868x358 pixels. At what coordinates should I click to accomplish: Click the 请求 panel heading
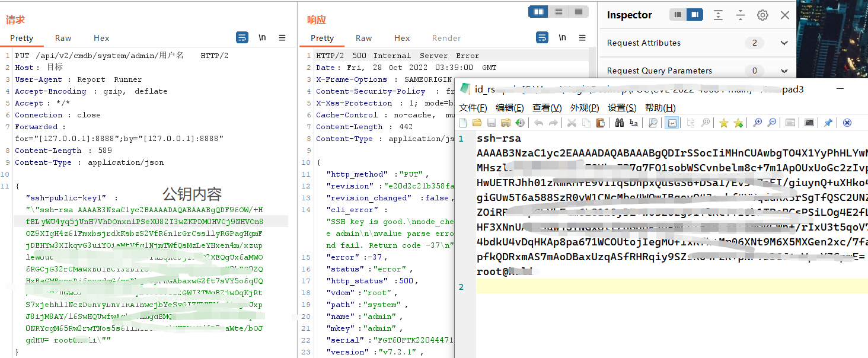15,20
